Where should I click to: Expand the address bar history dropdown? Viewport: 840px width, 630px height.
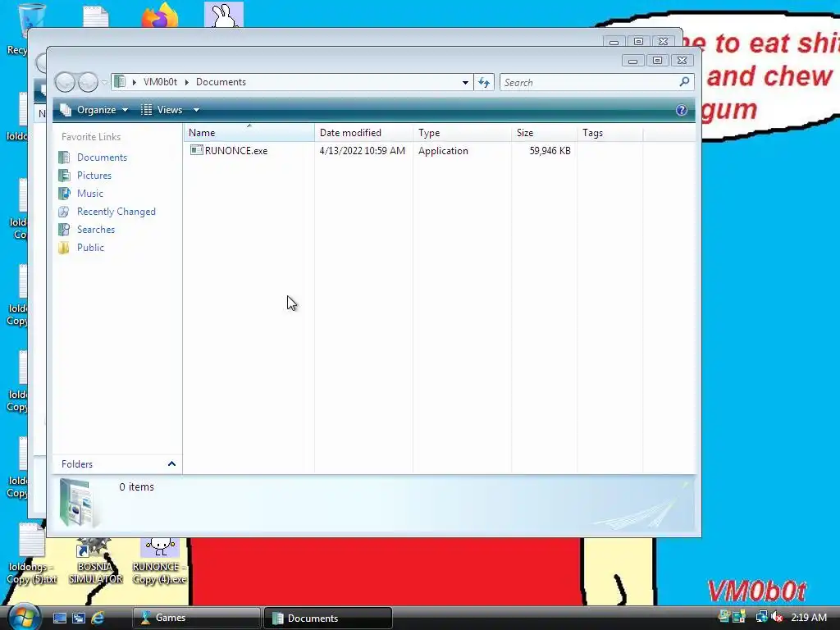click(x=465, y=83)
